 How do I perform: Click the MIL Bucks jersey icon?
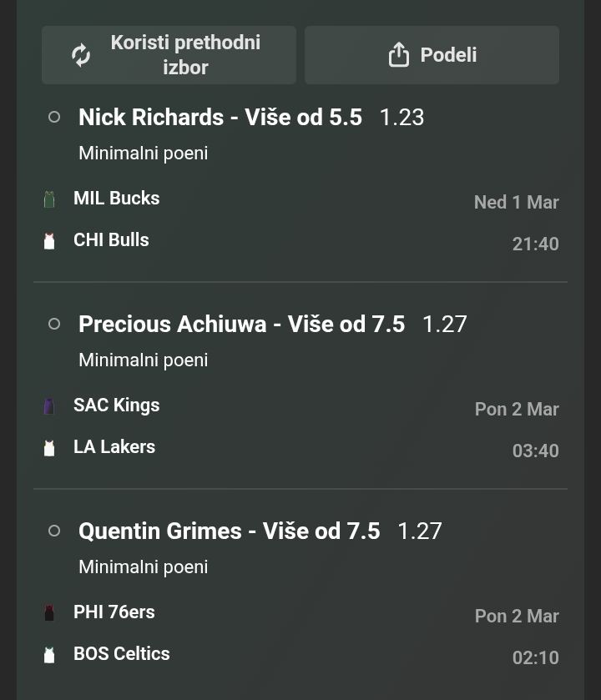[x=49, y=199]
